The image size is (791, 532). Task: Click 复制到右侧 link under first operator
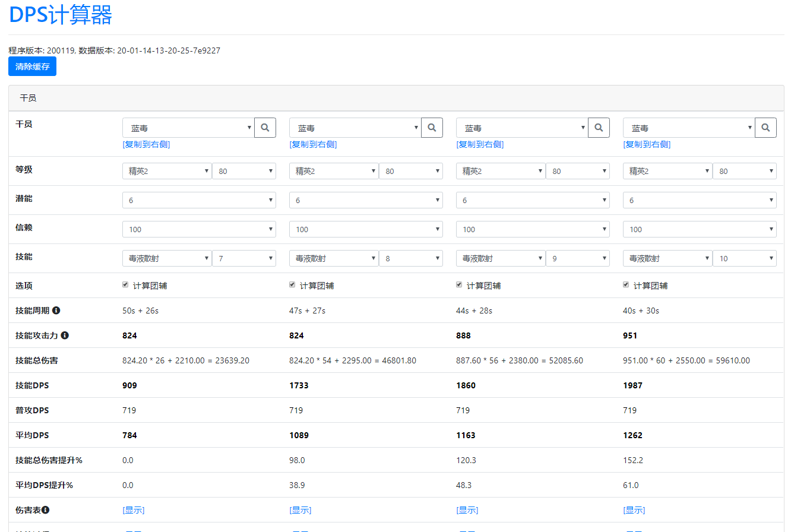(x=146, y=144)
